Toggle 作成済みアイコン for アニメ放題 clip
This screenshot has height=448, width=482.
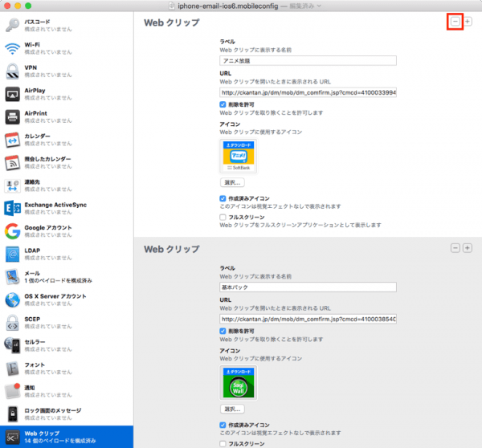point(223,198)
